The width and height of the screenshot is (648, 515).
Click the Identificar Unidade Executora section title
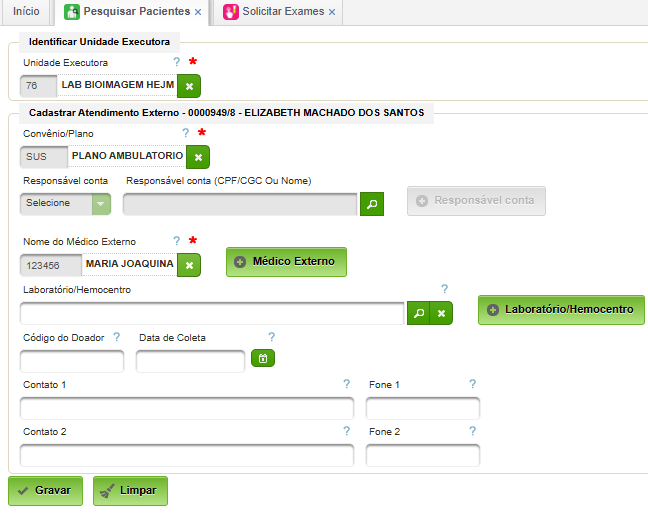(99, 42)
